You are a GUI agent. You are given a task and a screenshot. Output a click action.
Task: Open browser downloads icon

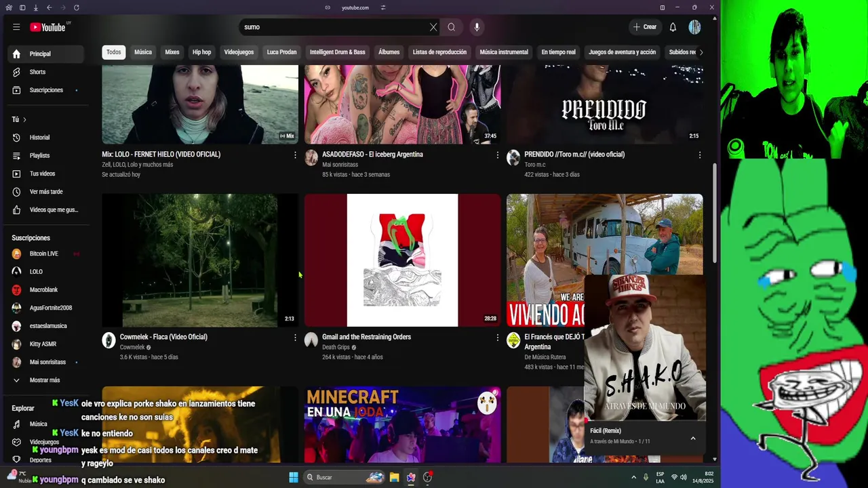tap(35, 7)
